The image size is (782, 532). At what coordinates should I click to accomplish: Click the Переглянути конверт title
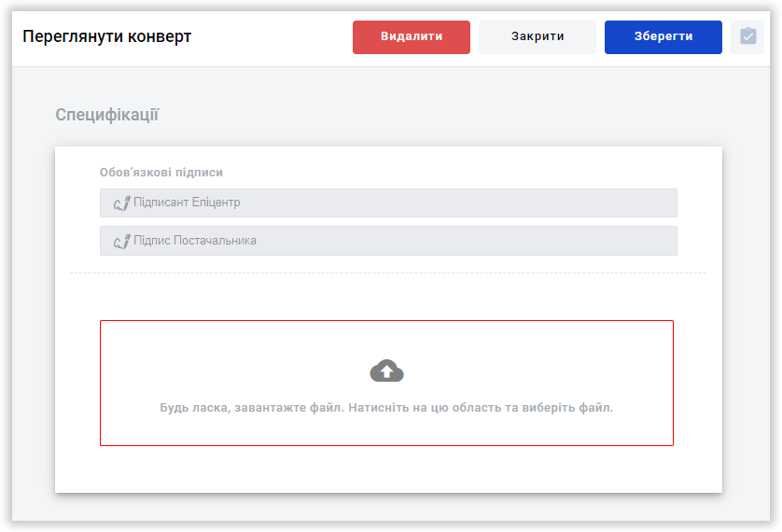tap(106, 36)
